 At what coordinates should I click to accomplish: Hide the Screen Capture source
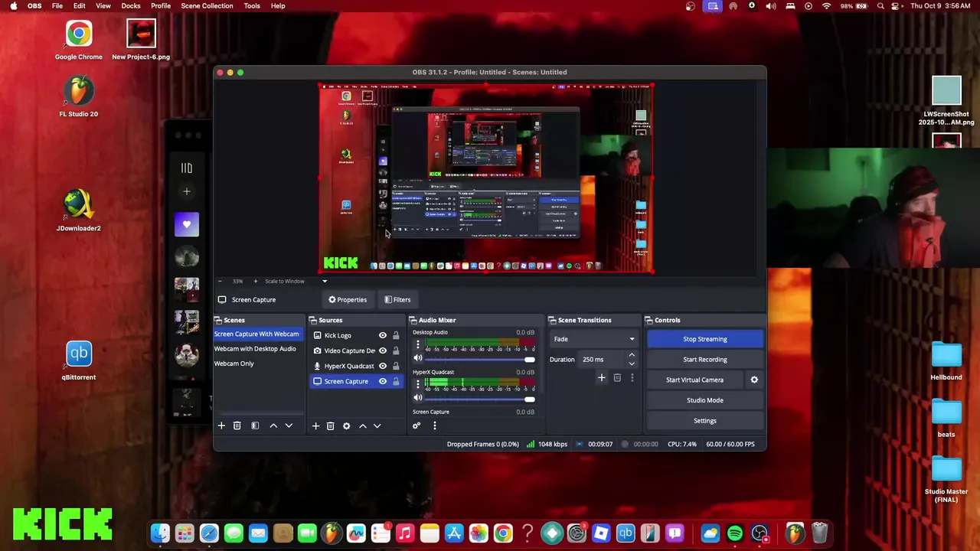click(x=383, y=381)
